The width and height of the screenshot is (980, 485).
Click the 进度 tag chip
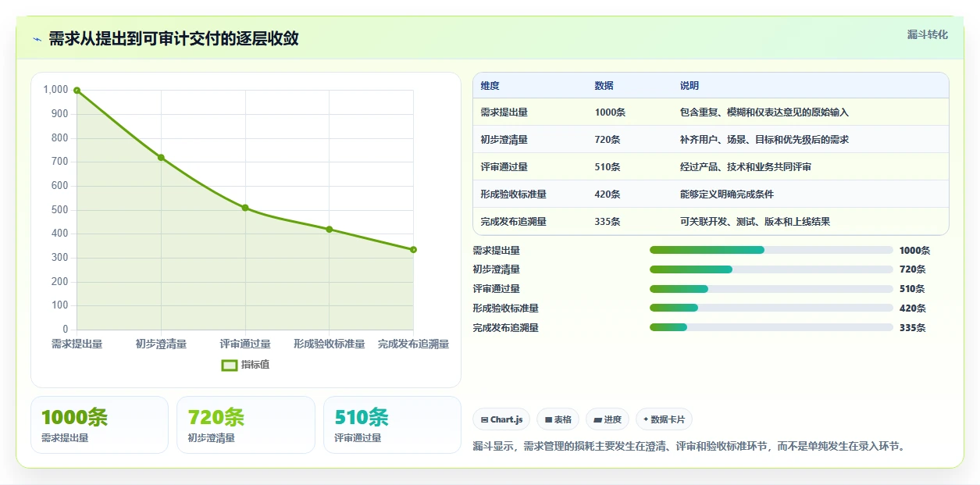pyautogui.click(x=608, y=419)
